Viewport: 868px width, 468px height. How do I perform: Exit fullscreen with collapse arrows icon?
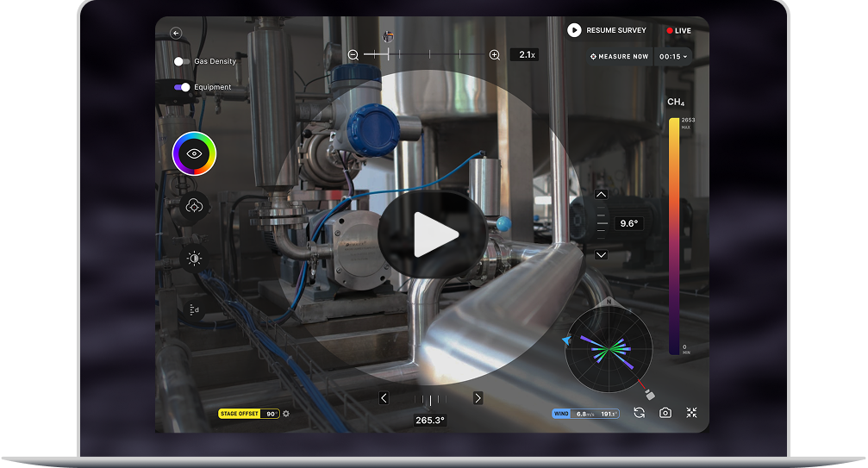tap(691, 413)
